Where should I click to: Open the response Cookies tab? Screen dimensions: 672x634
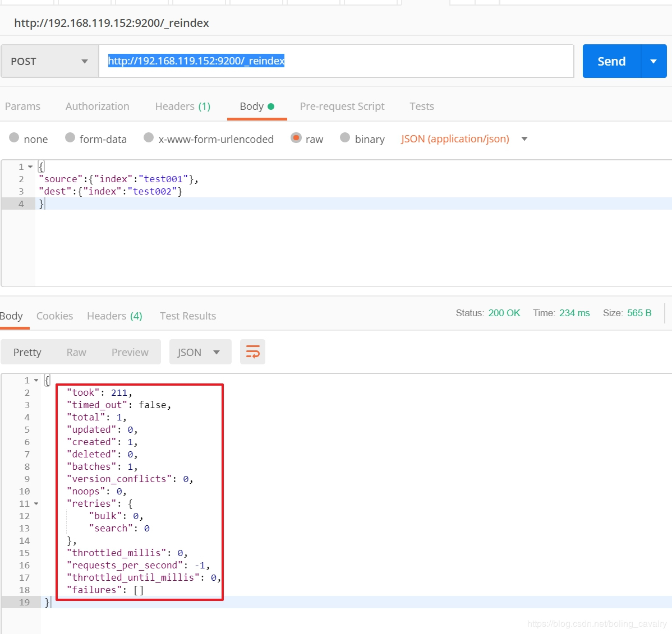click(55, 316)
